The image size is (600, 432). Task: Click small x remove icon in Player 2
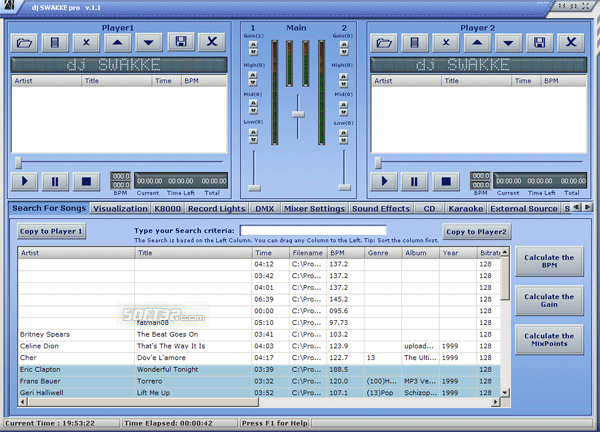coord(446,42)
